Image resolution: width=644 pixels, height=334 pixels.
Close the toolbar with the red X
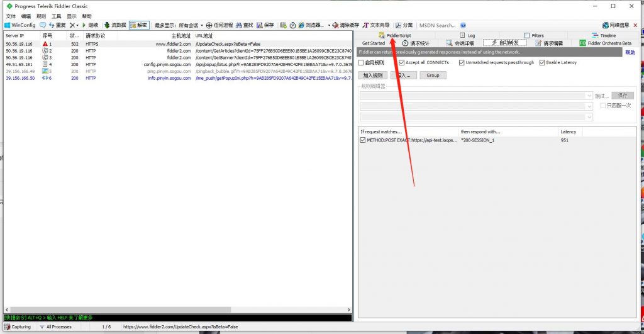(x=635, y=25)
